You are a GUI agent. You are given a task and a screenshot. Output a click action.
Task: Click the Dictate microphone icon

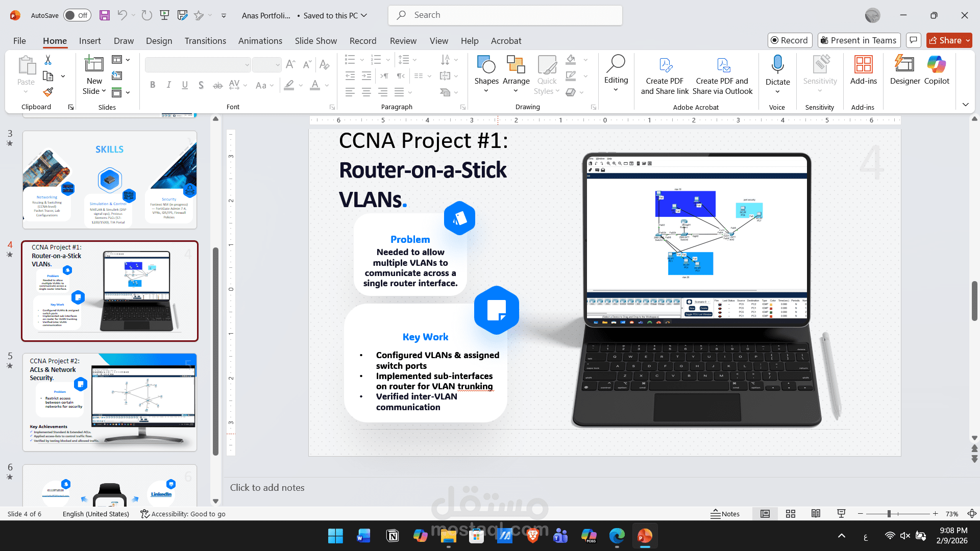pyautogui.click(x=777, y=65)
